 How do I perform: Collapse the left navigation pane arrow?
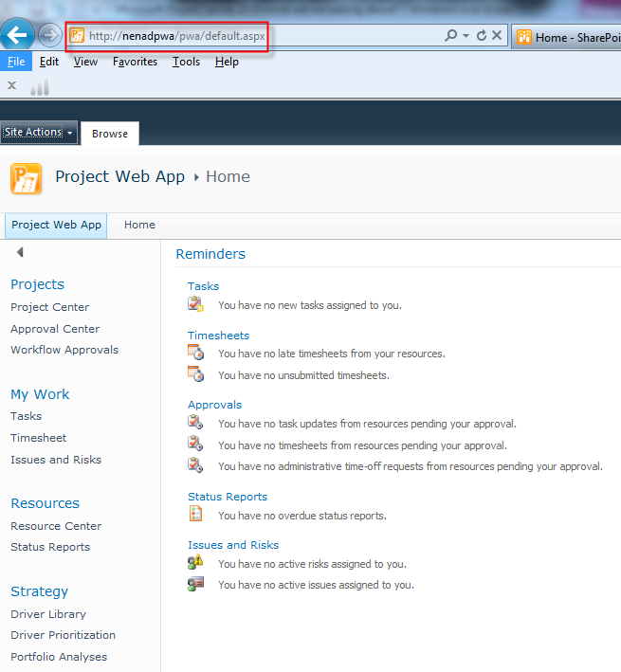pos(20,252)
